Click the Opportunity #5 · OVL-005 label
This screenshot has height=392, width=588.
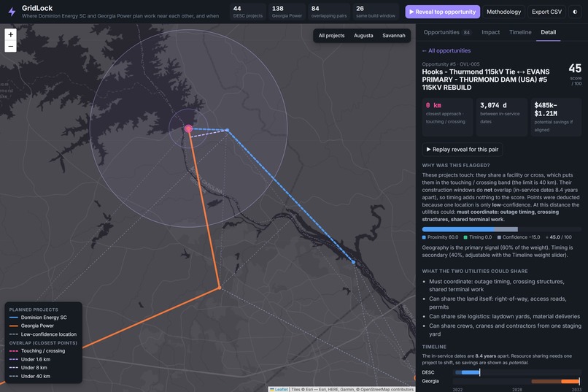(450, 64)
